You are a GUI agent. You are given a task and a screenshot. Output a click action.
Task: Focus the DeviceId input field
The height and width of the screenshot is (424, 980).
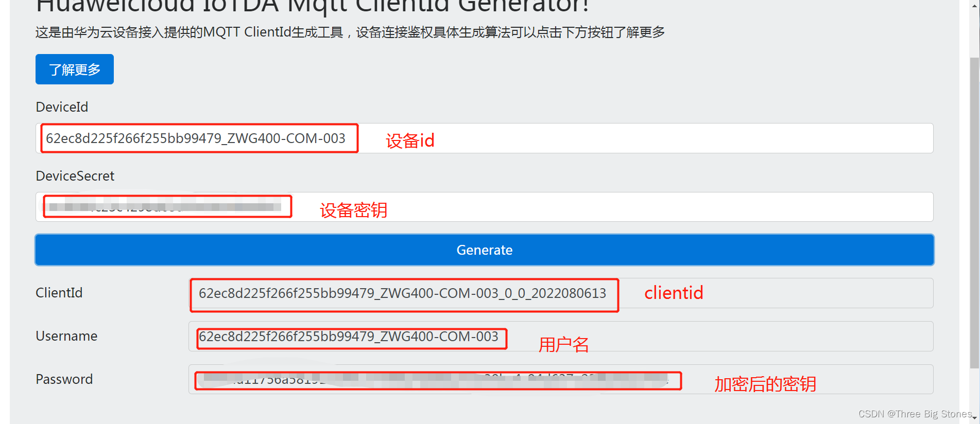(485, 138)
